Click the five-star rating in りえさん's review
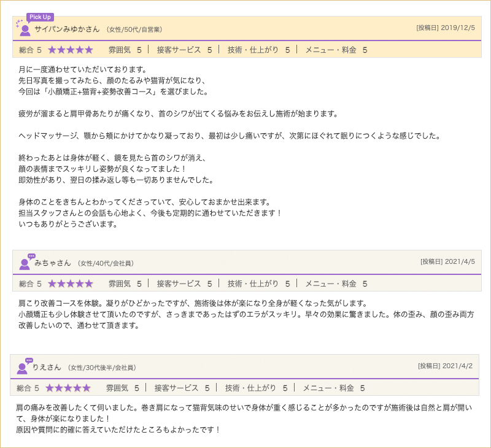491x448 pixels. coord(68,388)
